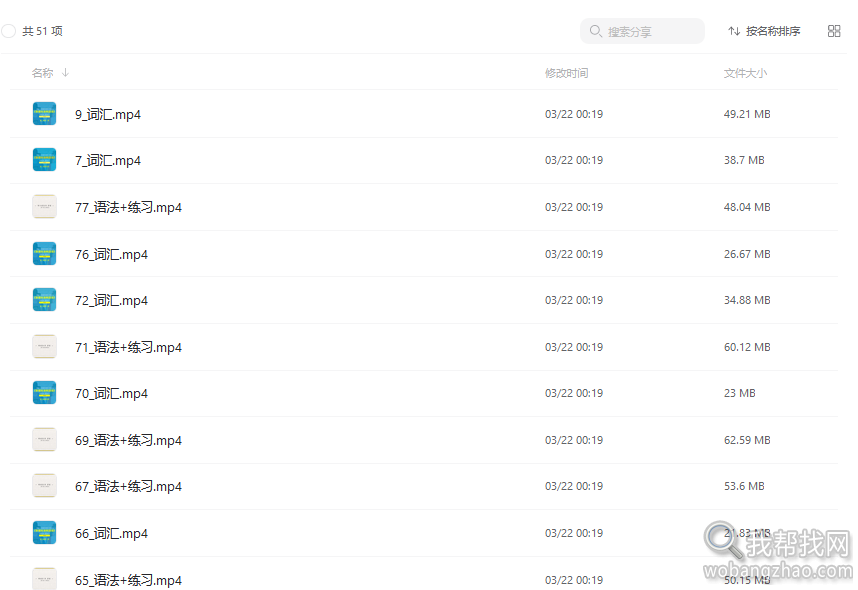The image size is (858, 590).
Task: Toggle the select-all circle beside 共 51 项
Action: pos(8,31)
